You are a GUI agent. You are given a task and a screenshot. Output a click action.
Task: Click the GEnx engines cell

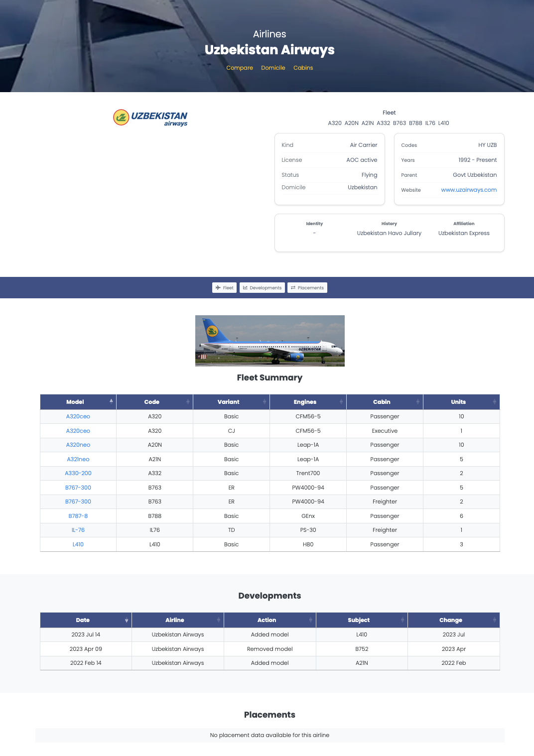pyautogui.click(x=308, y=516)
